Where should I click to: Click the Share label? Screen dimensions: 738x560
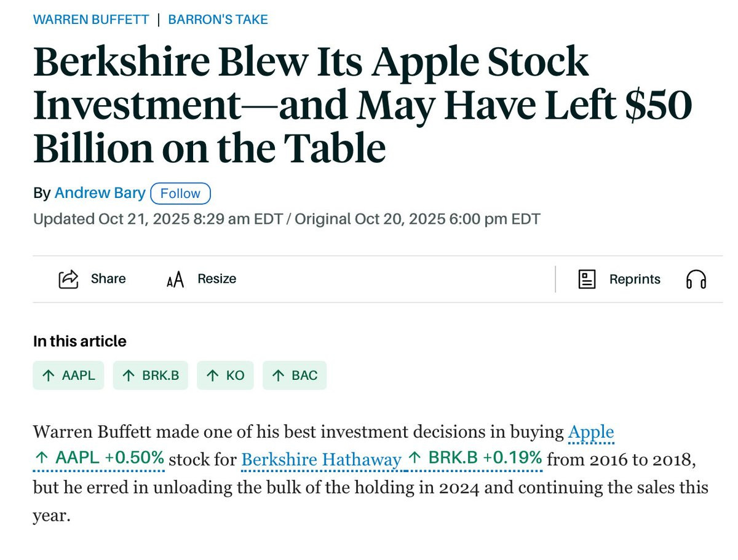[x=108, y=278]
